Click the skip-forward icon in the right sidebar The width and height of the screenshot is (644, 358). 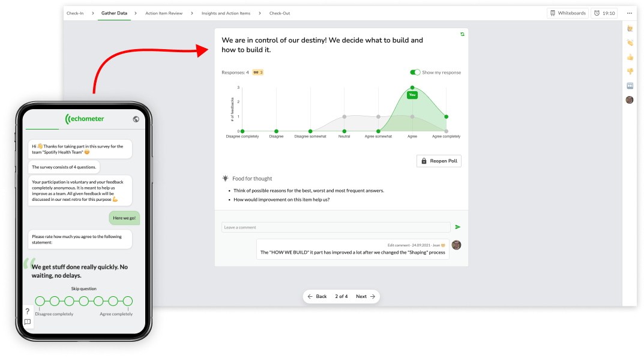(630, 85)
